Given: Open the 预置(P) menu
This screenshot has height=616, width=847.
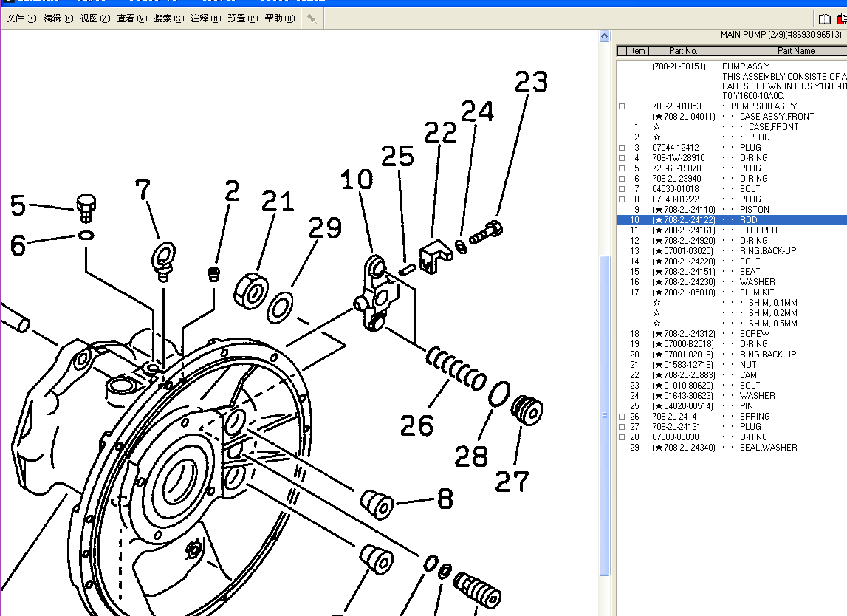Looking at the screenshot, I should [242, 18].
